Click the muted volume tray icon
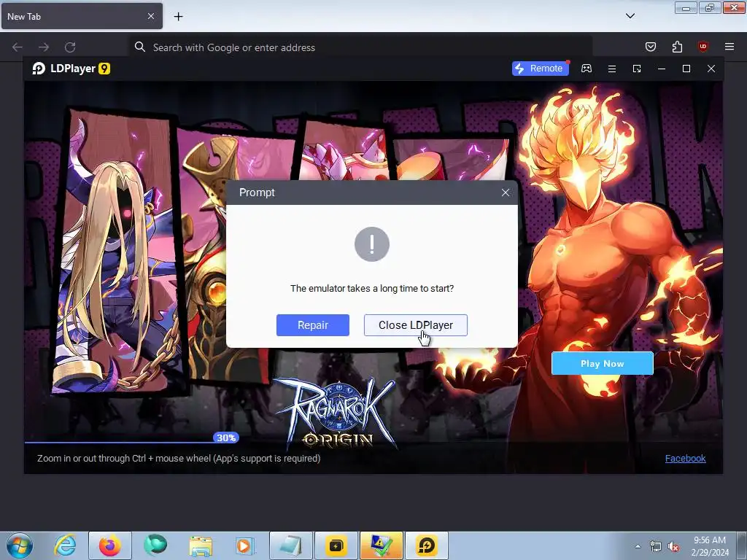This screenshot has height=560, width=747. pos(673,547)
